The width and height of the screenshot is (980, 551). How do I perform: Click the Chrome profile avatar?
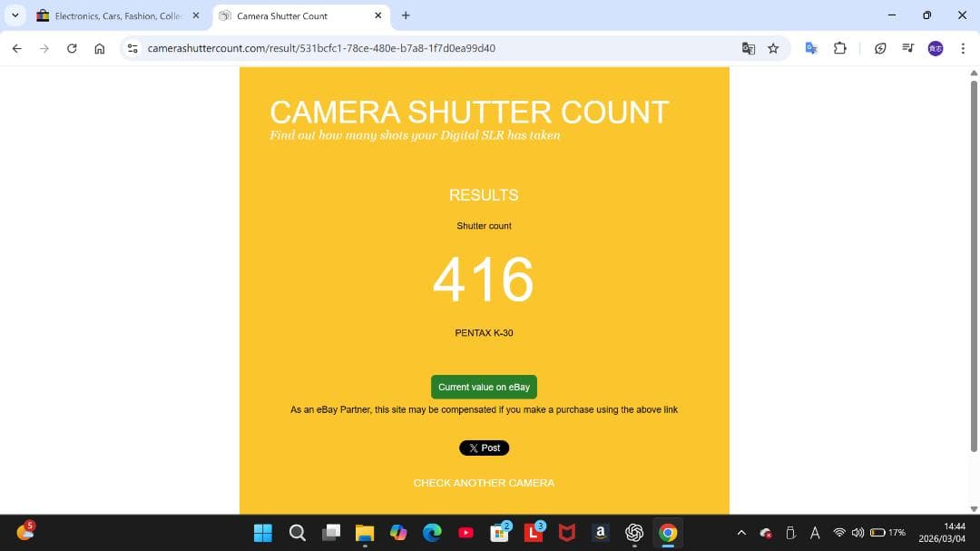[936, 48]
